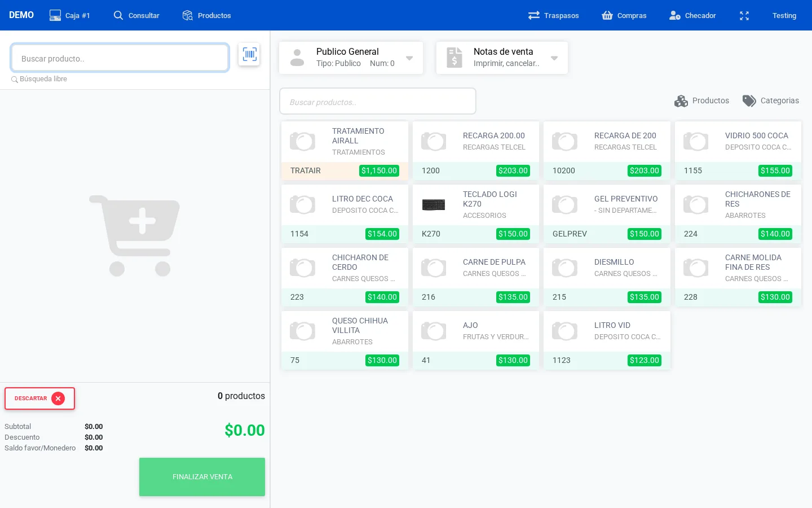
Task: Open Checador section
Action: (x=692, y=15)
